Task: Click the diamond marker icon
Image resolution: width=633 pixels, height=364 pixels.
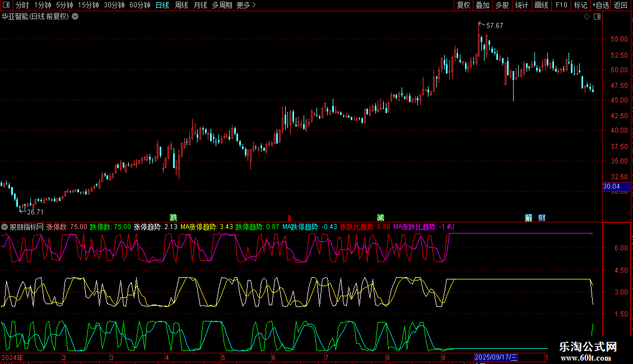Action: 587,17
